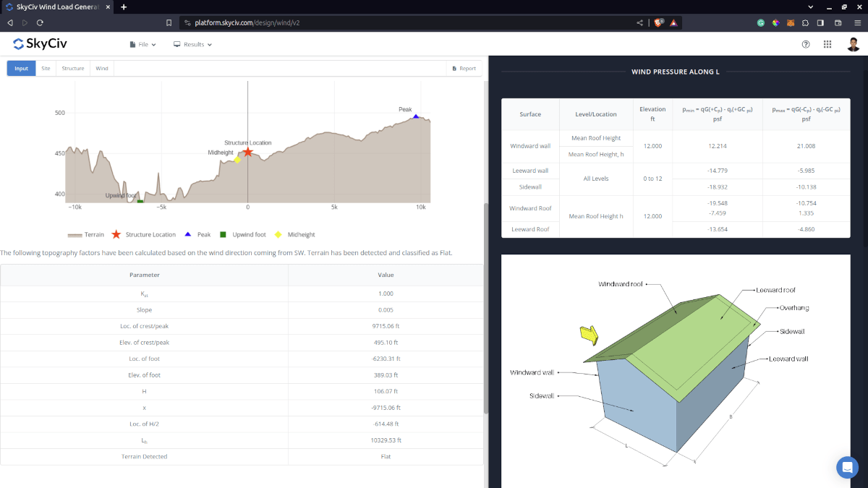Open the apps grid launcher icon
This screenshot has width=868, height=488.
pyautogui.click(x=827, y=44)
